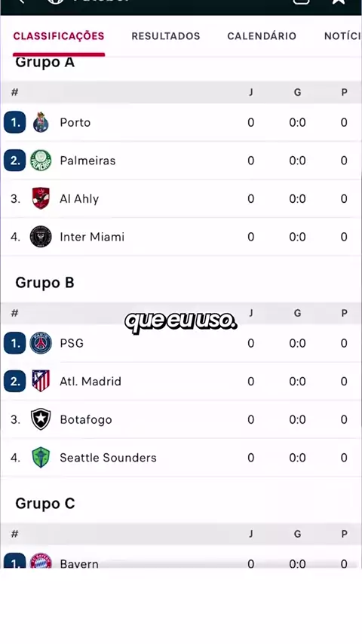Click position badge 2 beside Palmeiras

tap(15, 161)
